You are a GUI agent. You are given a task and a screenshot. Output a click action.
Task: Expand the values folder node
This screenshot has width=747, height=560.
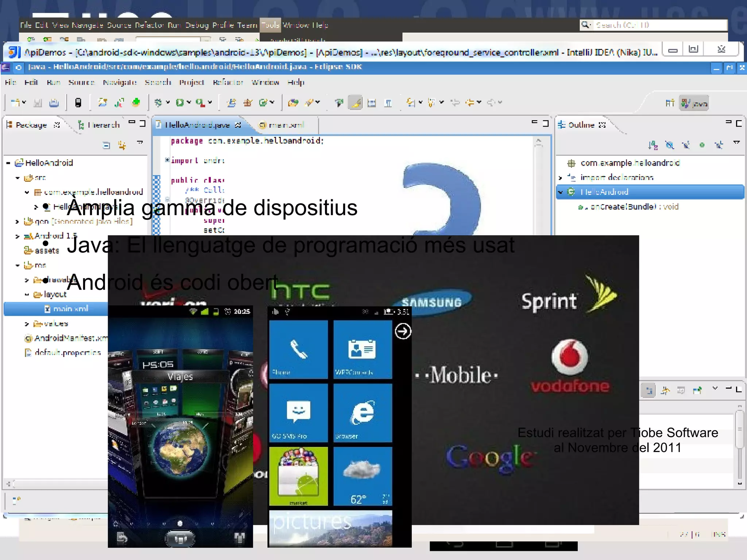tap(27, 324)
